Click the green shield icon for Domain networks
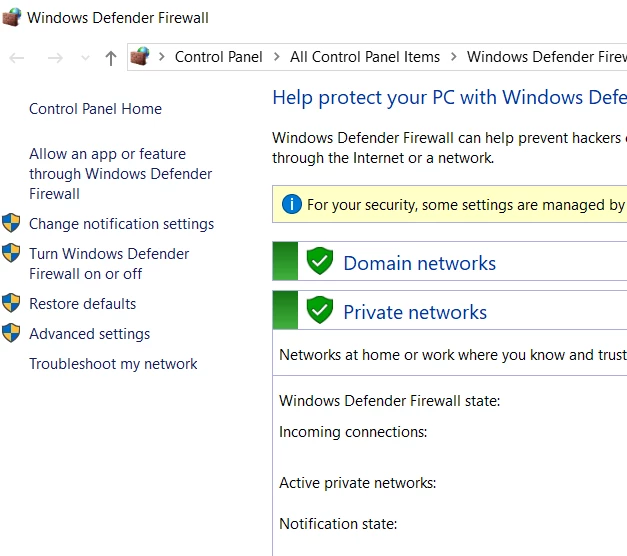Image resolution: width=627 pixels, height=556 pixels. pyautogui.click(x=320, y=261)
